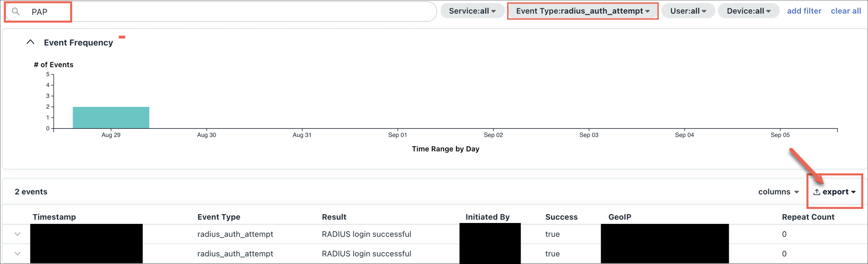
Task: Click the Aug 29 teal chart bar
Action: (111, 117)
